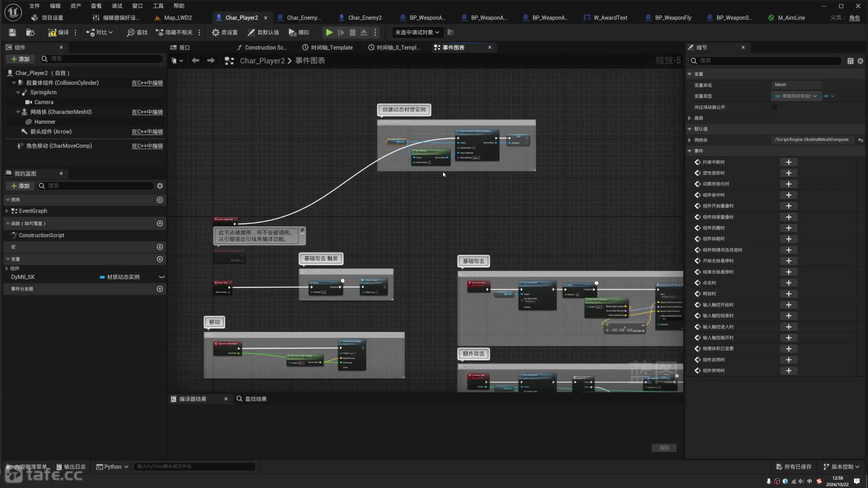Click the details panel search field
The width and height of the screenshot is (868, 488).
pos(766,61)
